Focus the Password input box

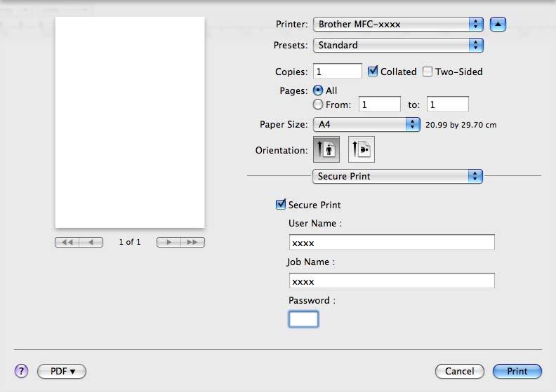[303, 319]
